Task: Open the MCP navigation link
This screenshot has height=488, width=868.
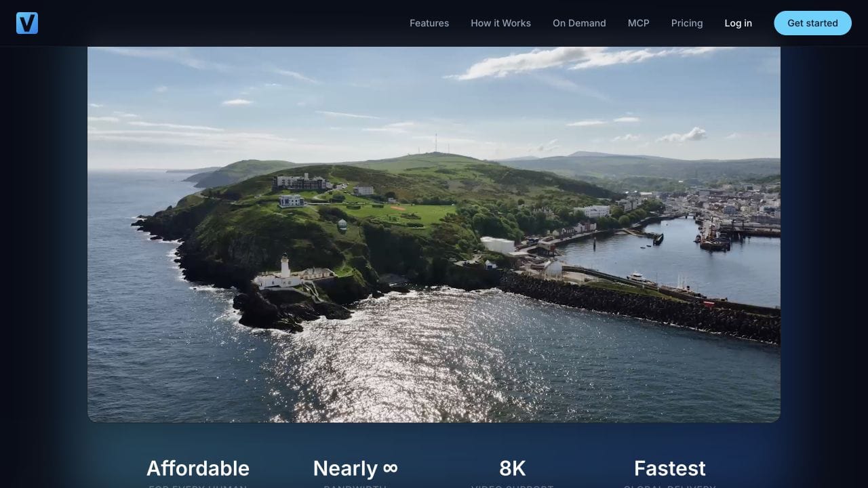Action: (639, 23)
